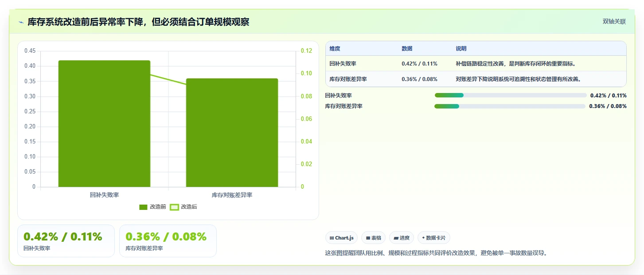Click the 库存对账差异率 progress bar

click(x=510, y=106)
